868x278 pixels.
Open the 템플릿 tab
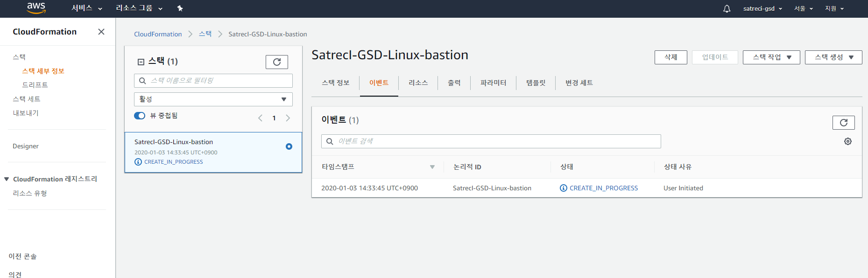pyautogui.click(x=536, y=83)
